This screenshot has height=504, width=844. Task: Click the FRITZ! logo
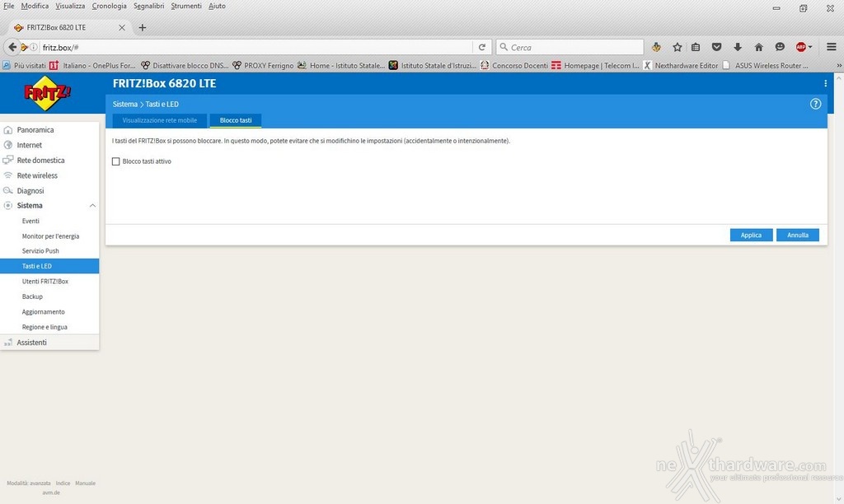click(47, 93)
